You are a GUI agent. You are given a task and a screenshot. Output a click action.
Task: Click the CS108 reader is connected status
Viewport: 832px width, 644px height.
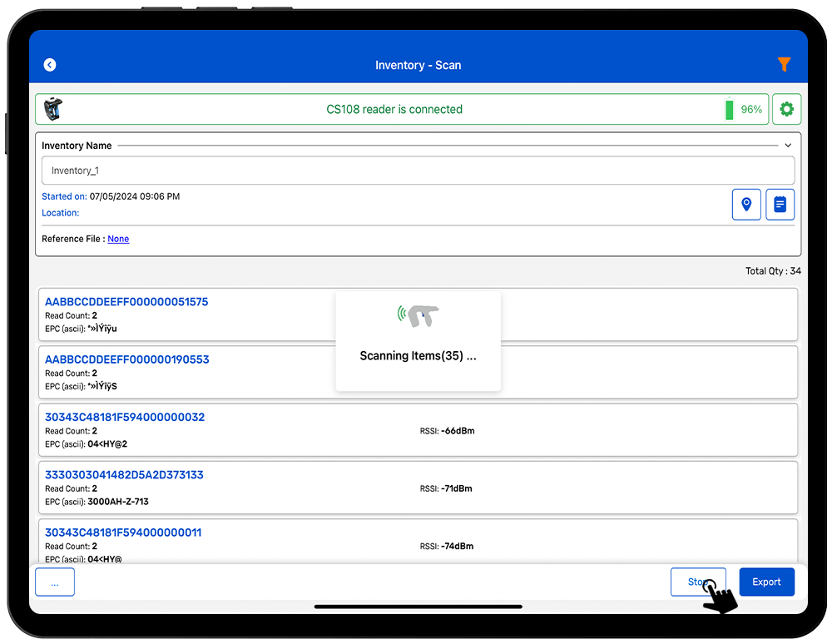(394, 109)
